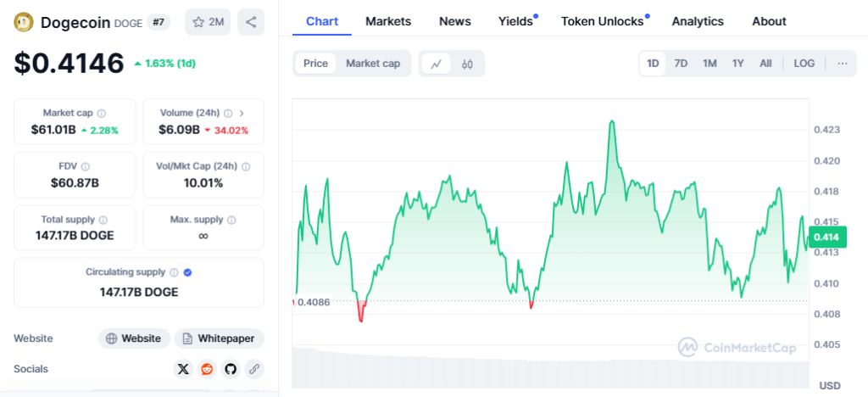
Task: Show info tooltip for FDV
Action: [x=86, y=166]
